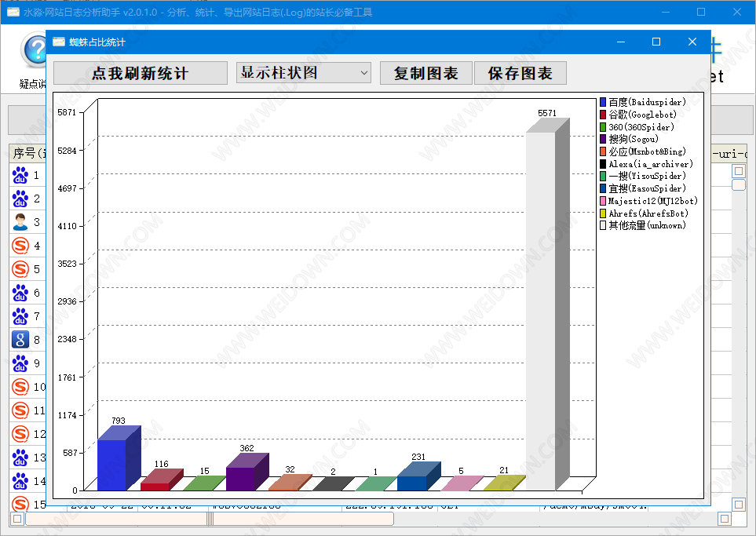This screenshot has height=536, width=756.
Task: Click the 复制图表 copy chart button
Action: pyautogui.click(x=425, y=74)
